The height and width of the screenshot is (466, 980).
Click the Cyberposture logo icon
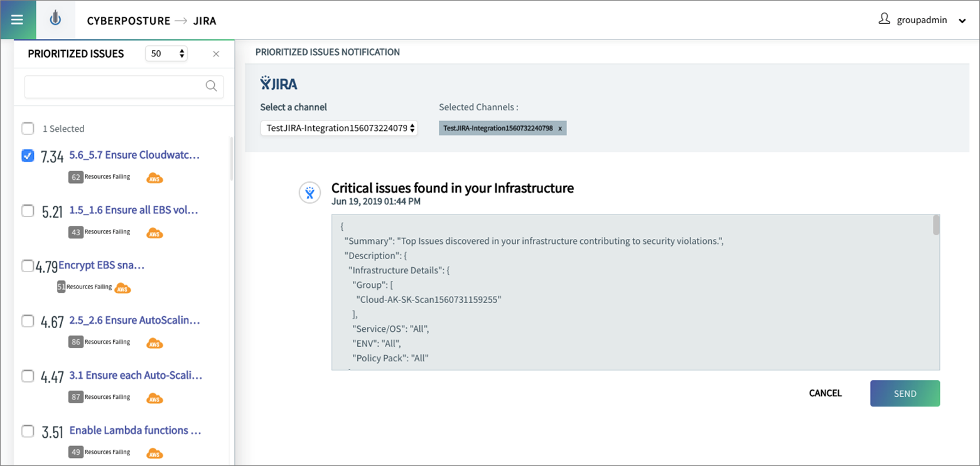point(56,20)
